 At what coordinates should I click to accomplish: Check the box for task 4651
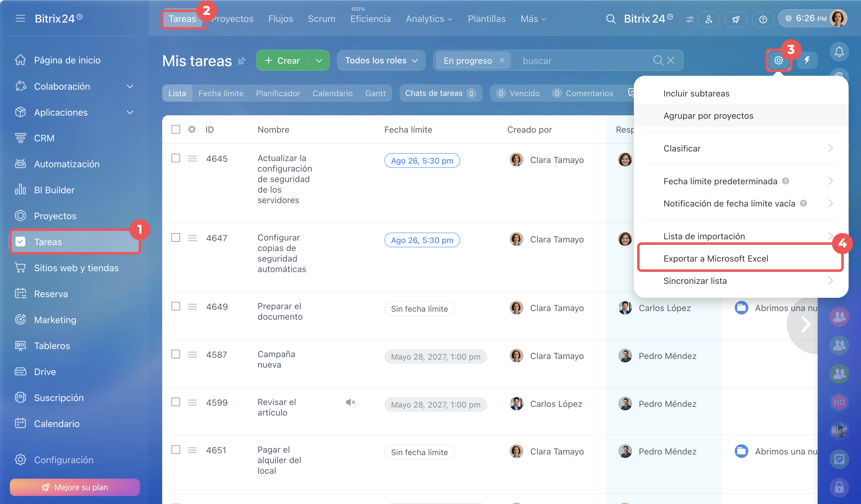pos(175,450)
